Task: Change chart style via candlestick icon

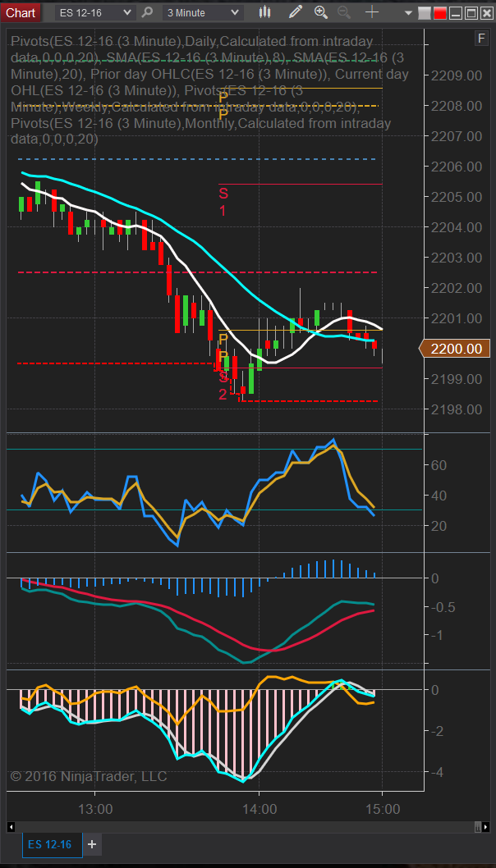Action: pyautogui.click(x=265, y=11)
